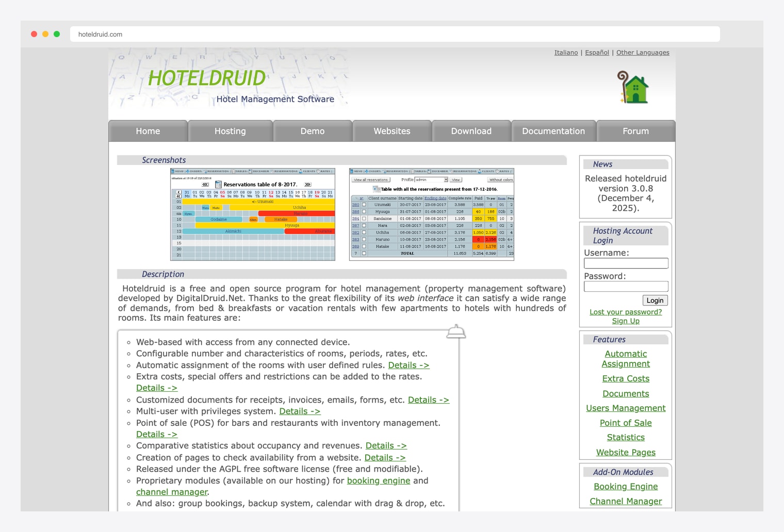
Task: Click the channel manager inline link
Action: tap(172, 492)
